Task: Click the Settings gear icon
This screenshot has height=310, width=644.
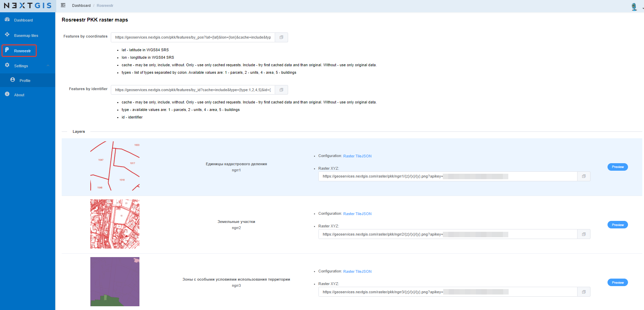Action: [7, 65]
